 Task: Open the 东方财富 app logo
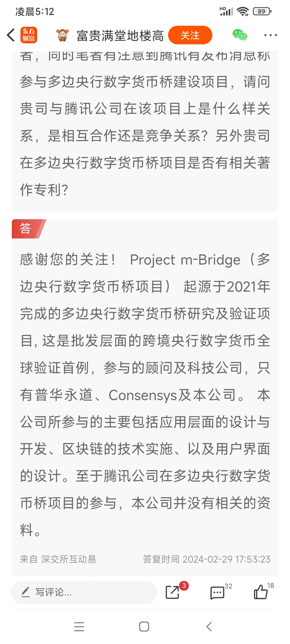[x=29, y=35]
